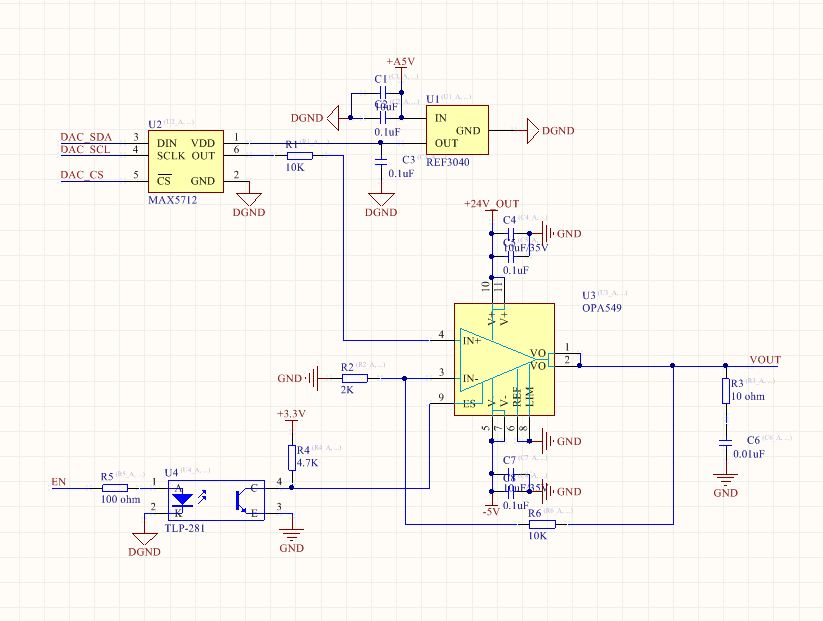Select feedback resistor R6 10K

[542, 524]
